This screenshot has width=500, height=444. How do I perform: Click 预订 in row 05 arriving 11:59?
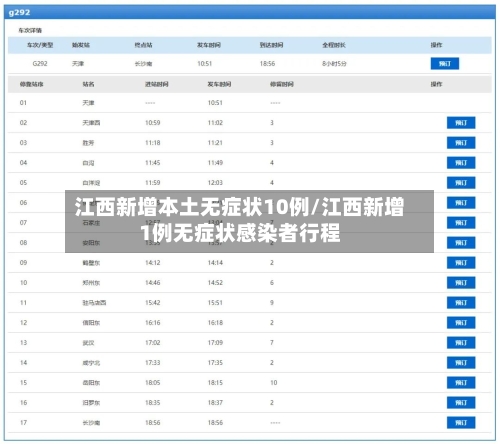click(x=461, y=183)
